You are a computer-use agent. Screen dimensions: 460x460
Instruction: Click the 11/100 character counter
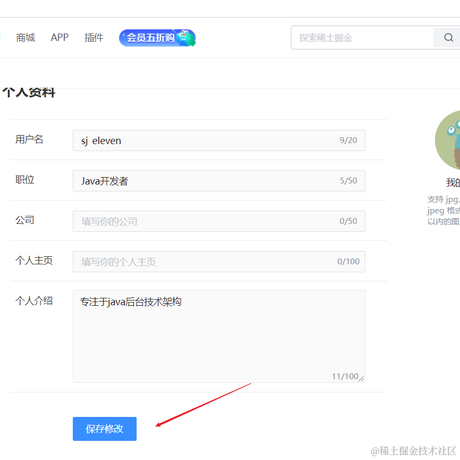tap(345, 376)
